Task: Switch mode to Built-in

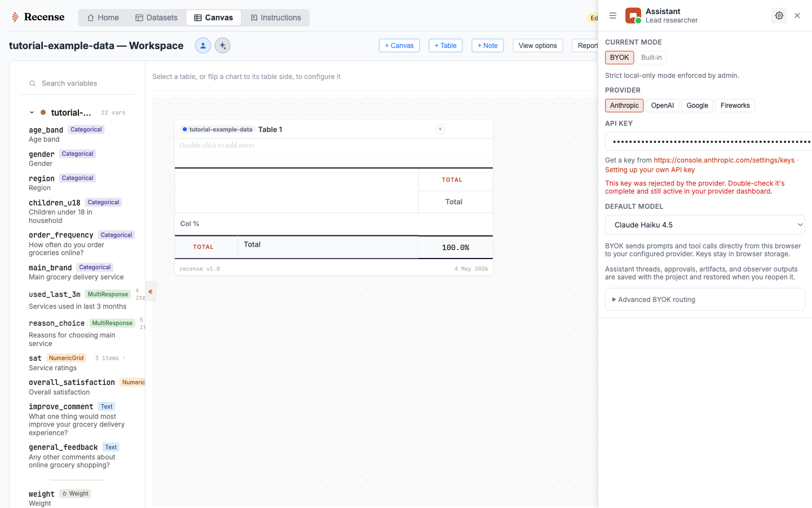Action: (x=651, y=58)
